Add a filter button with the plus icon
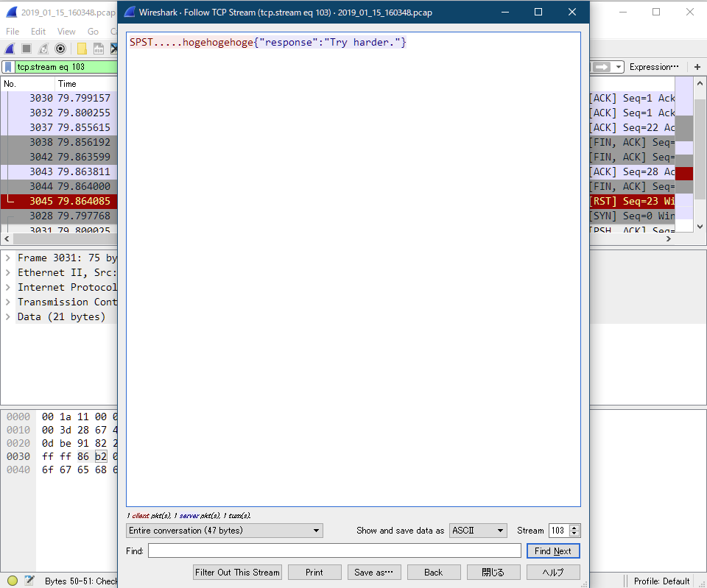Viewport: 707px width, 588px height. 697,67
